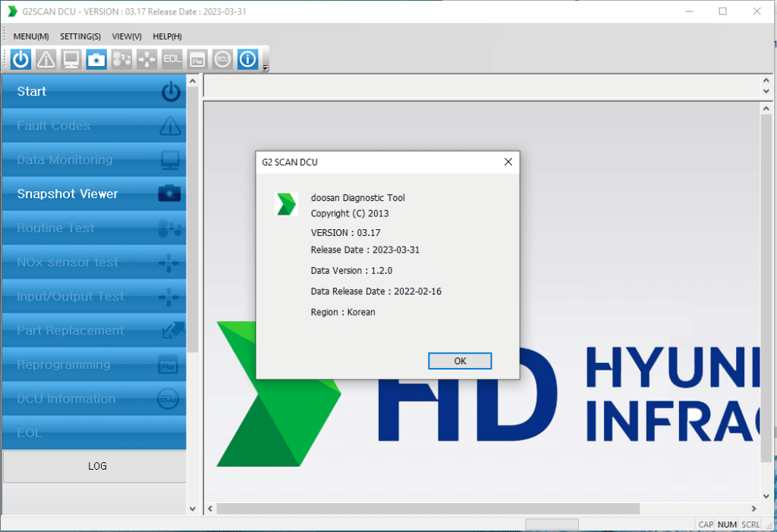Click the Snapshot Viewer camera toolbar icon
Screen dimensions: 777x532
[x=96, y=59]
